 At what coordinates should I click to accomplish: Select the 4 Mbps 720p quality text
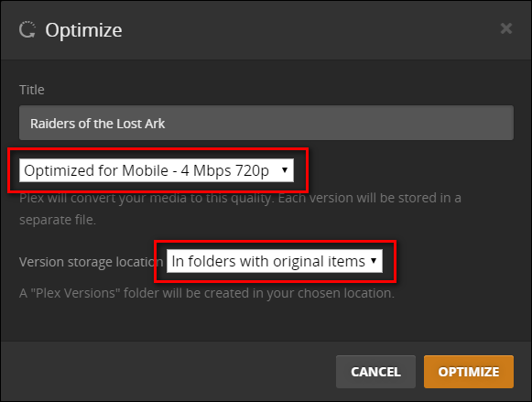pos(224,170)
